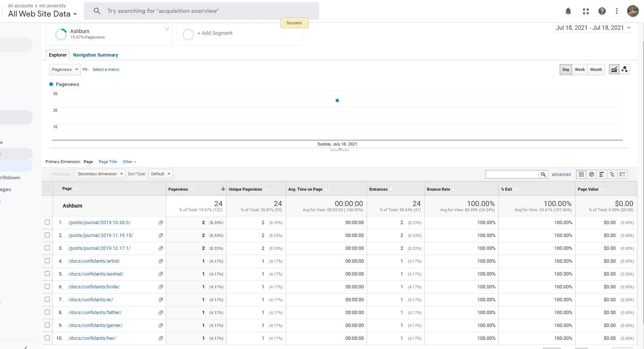The height and width of the screenshot is (349, 644).
Task: Switch to the Navigation Summary tab
Action: [x=95, y=55]
